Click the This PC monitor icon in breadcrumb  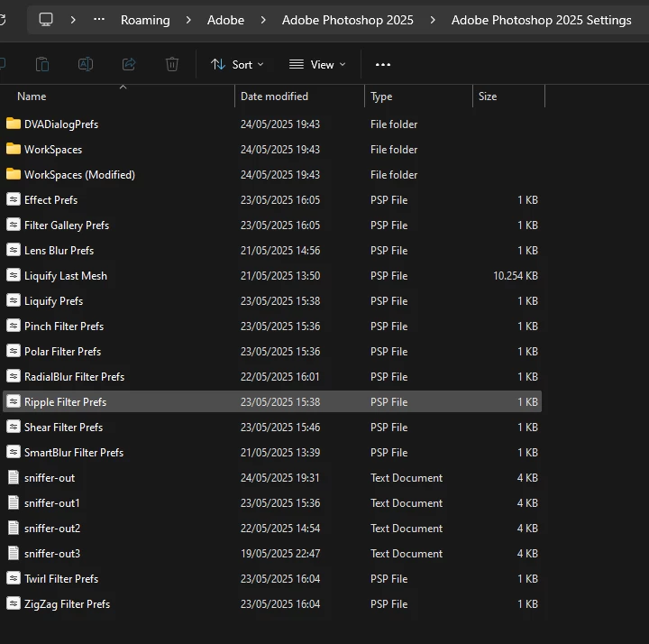coord(46,20)
